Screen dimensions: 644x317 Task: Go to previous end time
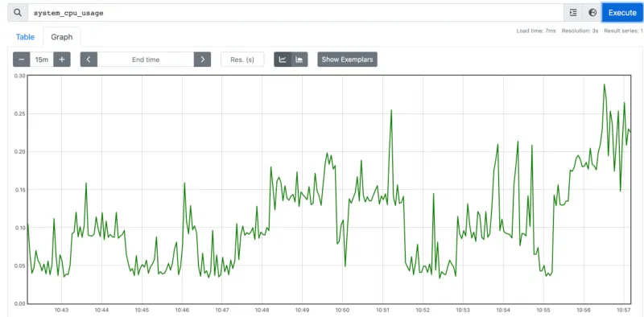[89, 60]
